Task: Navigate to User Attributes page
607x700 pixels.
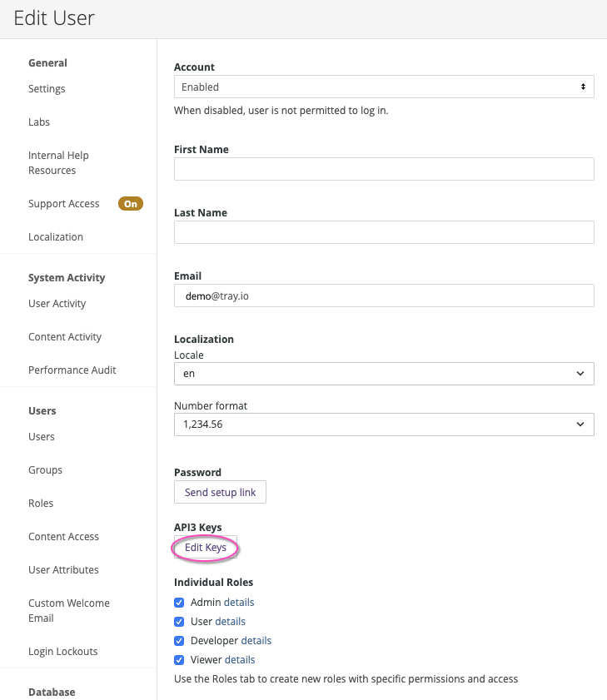Action: pyautogui.click(x=63, y=570)
